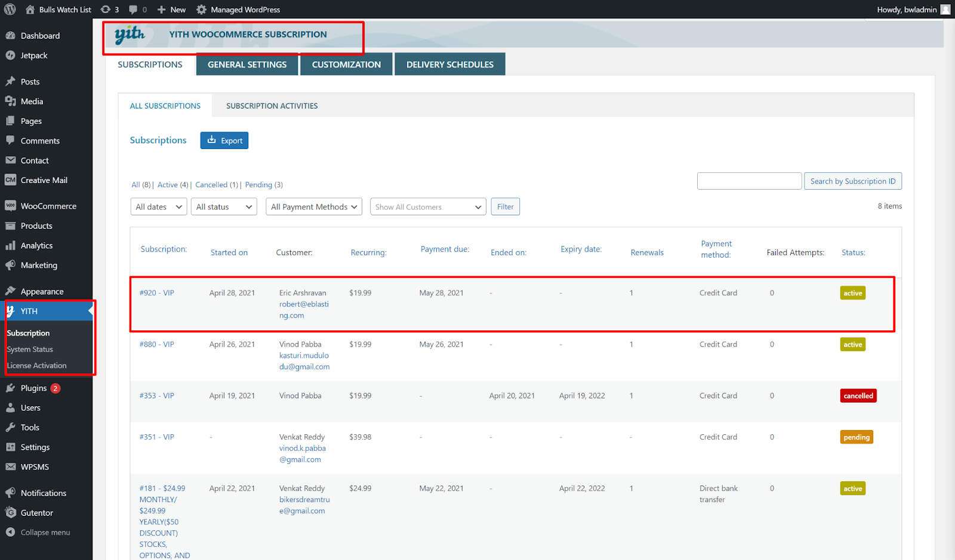Screen dimensions: 955x560
Task: Open Analytics bar chart icon
Action: pos(10,246)
